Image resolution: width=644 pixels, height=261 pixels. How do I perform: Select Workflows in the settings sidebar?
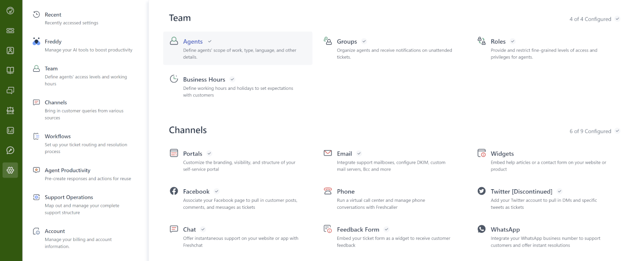tap(58, 136)
